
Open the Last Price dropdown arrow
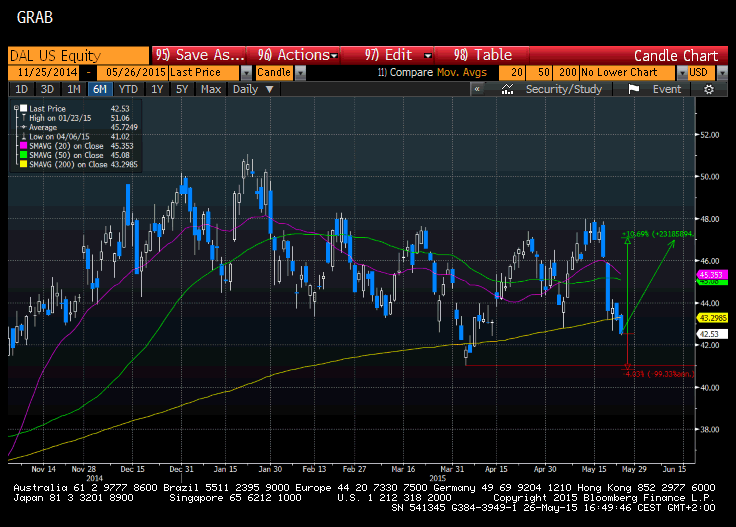[246, 73]
